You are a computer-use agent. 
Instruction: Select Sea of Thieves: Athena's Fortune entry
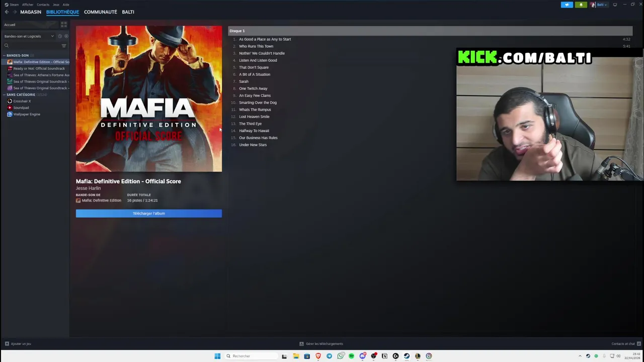(x=41, y=75)
